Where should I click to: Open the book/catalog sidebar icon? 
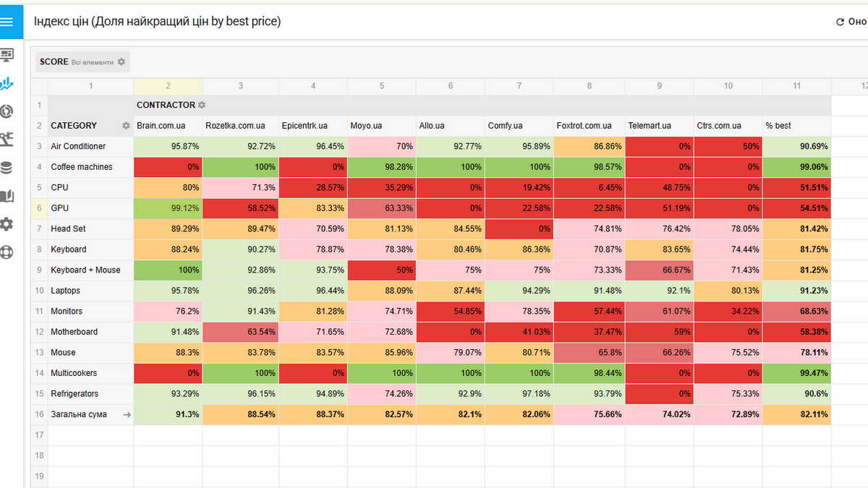(7, 196)
